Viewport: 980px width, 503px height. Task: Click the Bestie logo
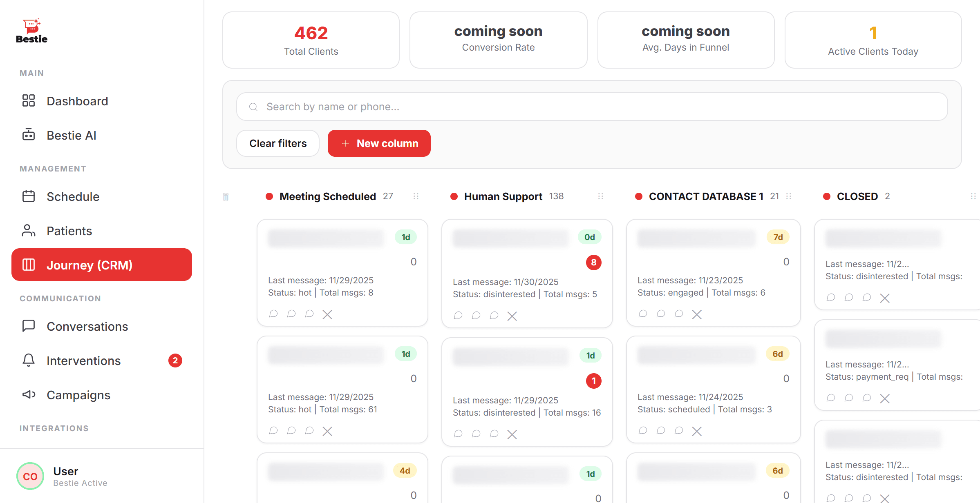click(x=32, y=31)
